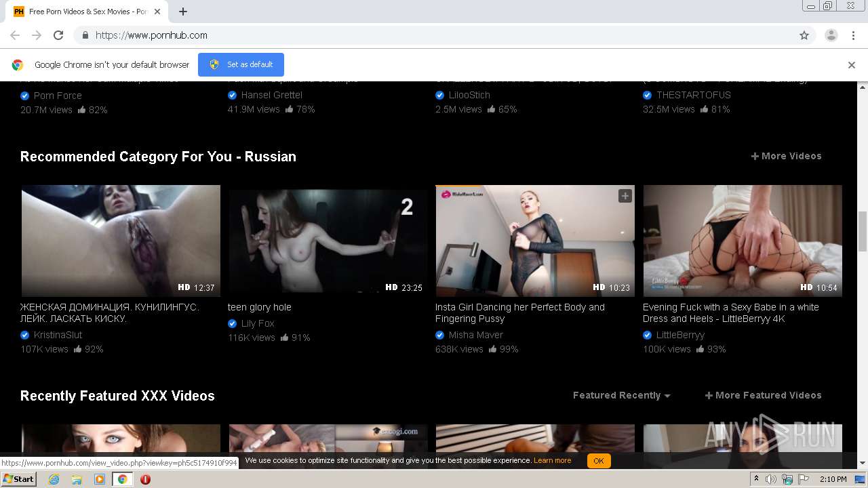Go back using the browser Back arrow
The height and width of the screenshot is (488, 868).
(x=15, y=35)
